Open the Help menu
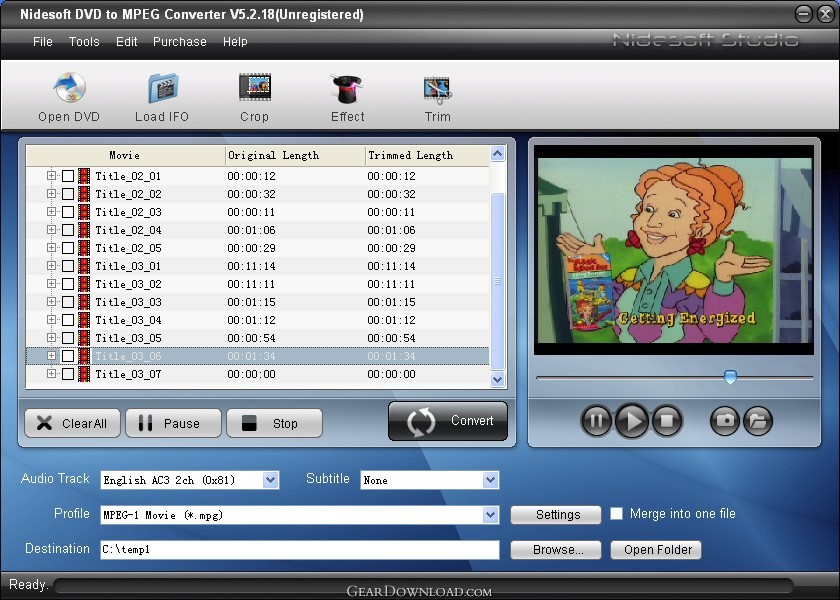Viewport: 840px width, 600px height. point(235,42)
